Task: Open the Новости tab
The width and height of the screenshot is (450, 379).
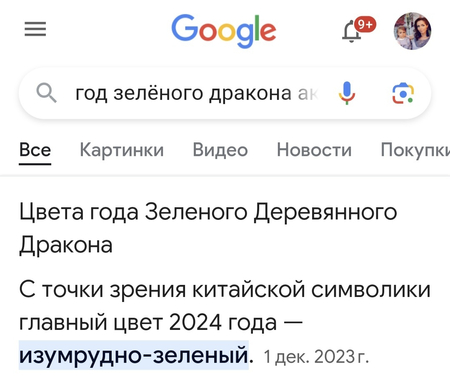Action: click(x=314, y=150)
